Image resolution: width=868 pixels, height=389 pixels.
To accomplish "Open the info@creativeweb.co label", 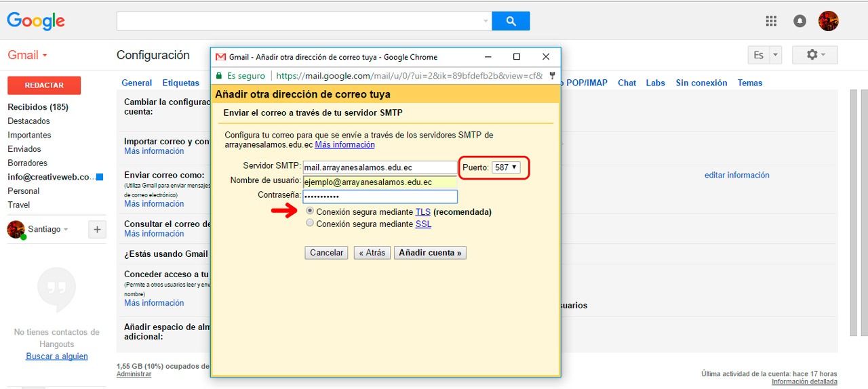I will click(x=52, y=177).
